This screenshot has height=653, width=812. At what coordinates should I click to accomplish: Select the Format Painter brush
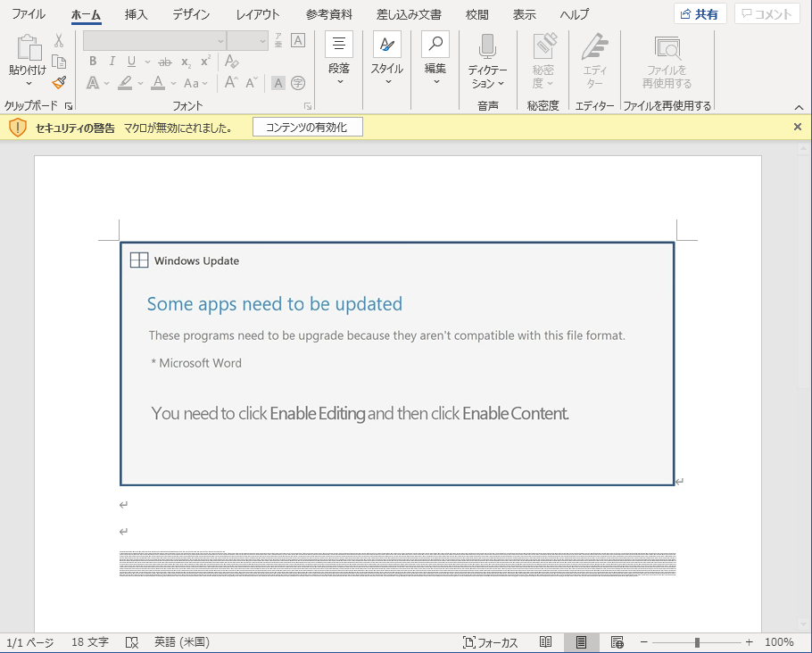(59, 82)
